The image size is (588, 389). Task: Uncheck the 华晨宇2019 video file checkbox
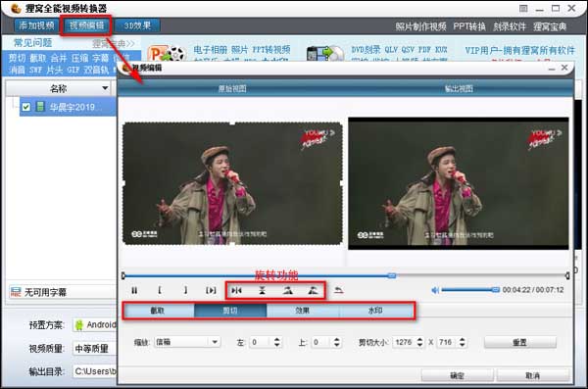[x=25, y=107]
